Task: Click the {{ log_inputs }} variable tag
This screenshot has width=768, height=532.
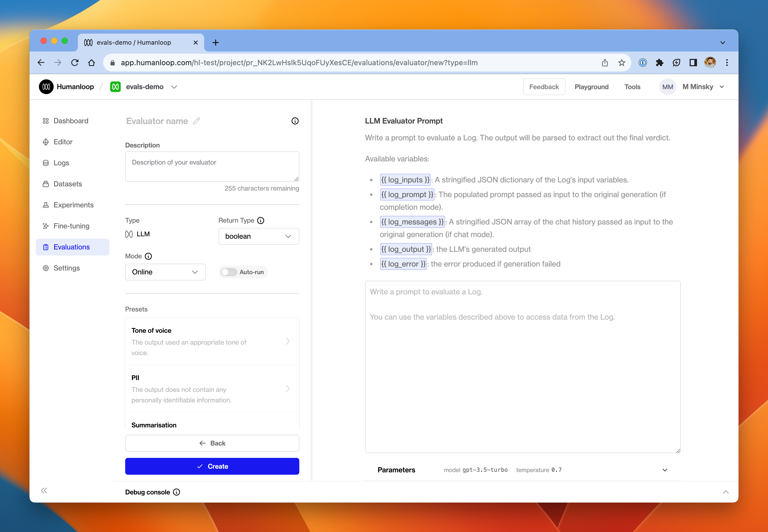Action: pyautogui.click(x=405, y=180)
